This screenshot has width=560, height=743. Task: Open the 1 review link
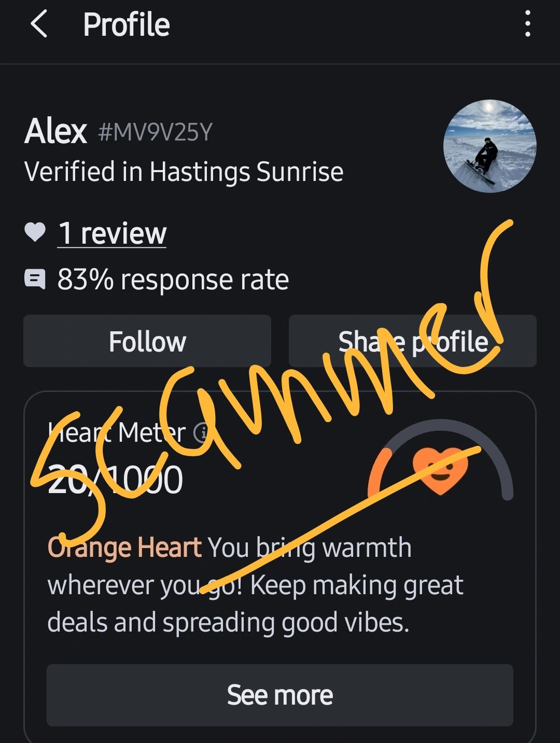coord(112,233)
